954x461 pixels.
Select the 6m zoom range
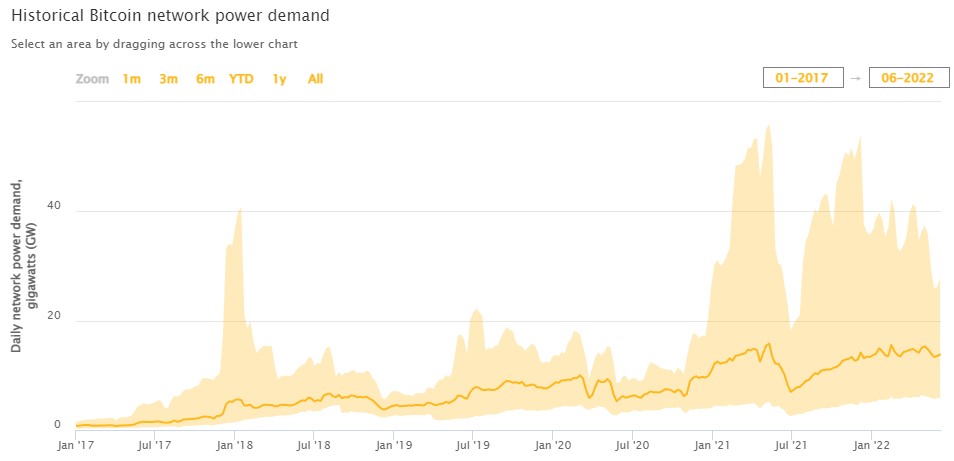(205, 79)
